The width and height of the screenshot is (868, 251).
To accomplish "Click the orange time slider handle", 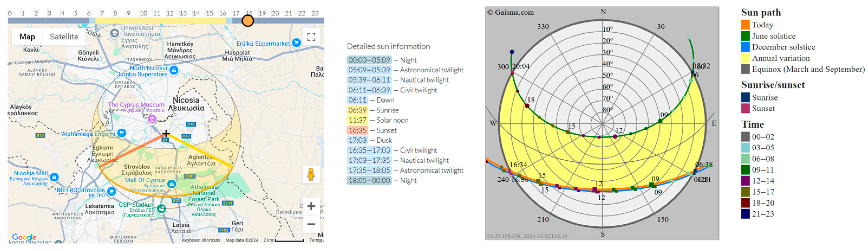I will pos(248,21).
